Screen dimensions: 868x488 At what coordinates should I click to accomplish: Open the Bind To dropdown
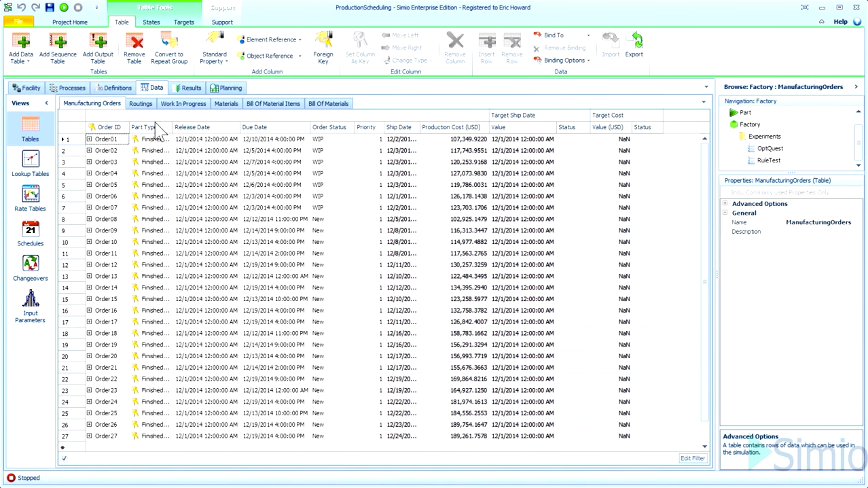(x=562, y=35)
